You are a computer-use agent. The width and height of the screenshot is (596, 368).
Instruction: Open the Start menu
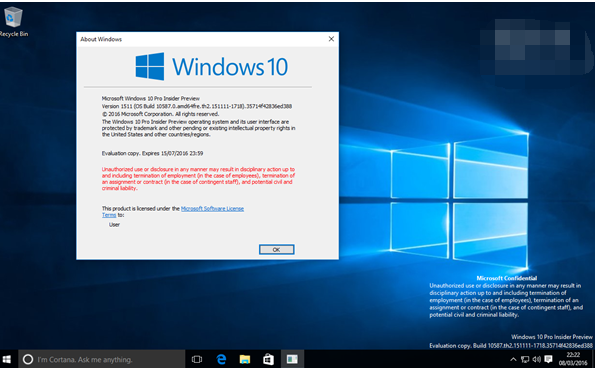[7, 359]
